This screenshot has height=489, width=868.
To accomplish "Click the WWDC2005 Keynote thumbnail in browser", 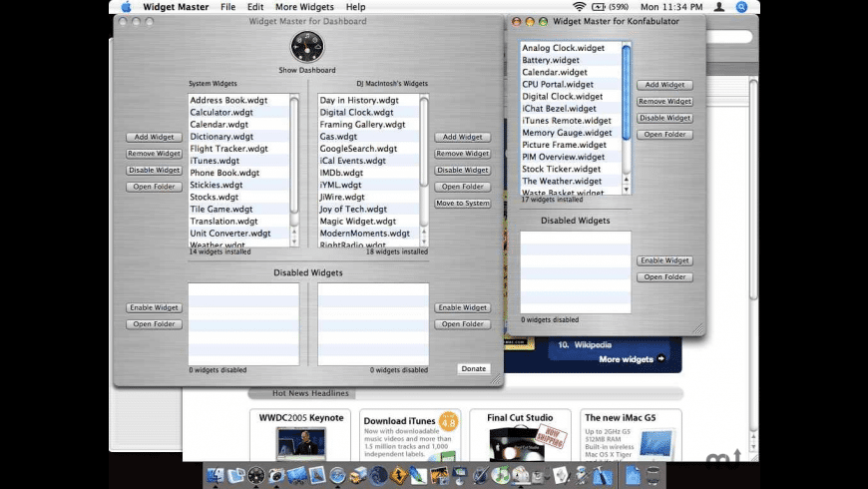I will 301,443.
